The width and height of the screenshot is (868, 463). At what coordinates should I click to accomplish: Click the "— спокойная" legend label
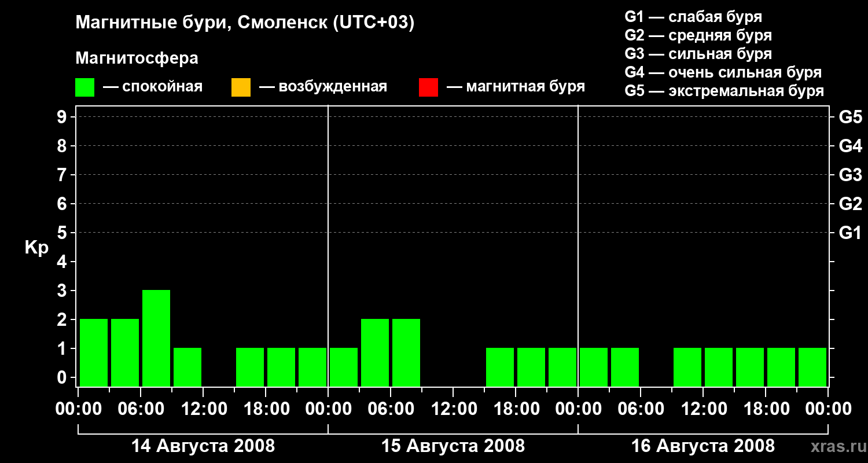click(x=153, y=87)
